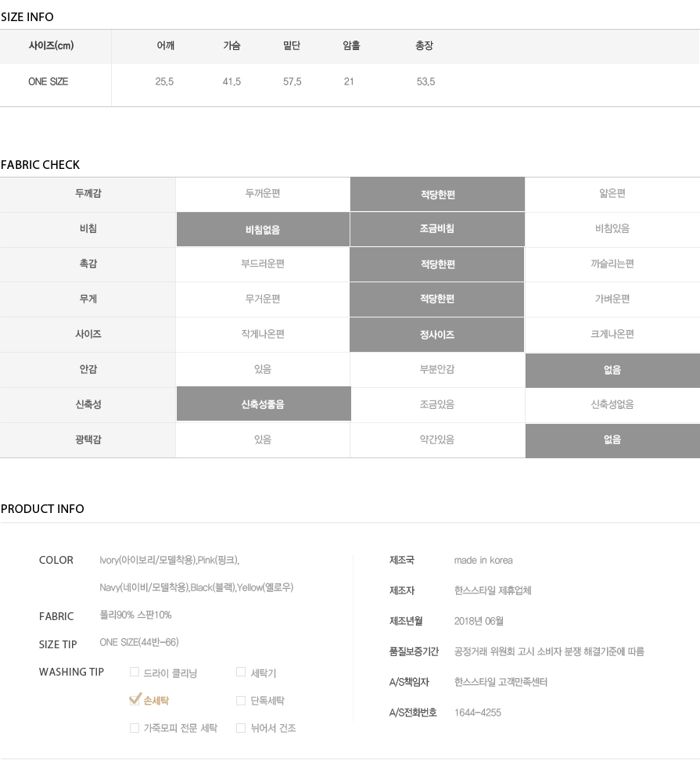The height and width of the screenshot is (764, 700).
Task: Click the 21 armhole value
Action: point(349,82)
